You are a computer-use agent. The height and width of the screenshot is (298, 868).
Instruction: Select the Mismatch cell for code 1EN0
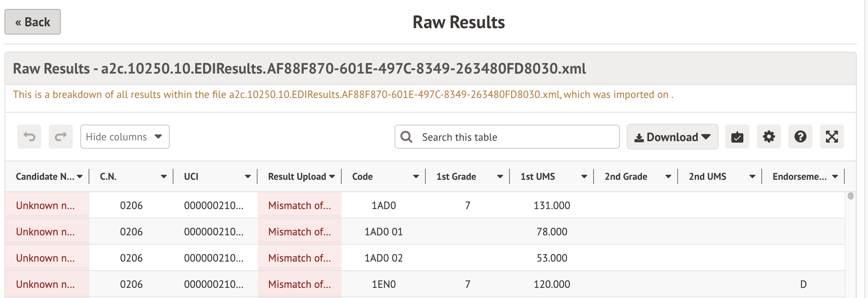tap(299, 284)
